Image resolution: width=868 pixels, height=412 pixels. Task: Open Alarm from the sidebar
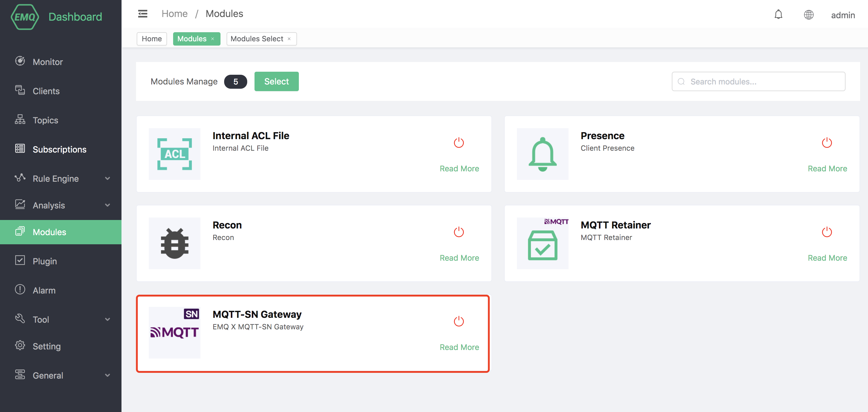pyautogui.click(x=61, y=290)
